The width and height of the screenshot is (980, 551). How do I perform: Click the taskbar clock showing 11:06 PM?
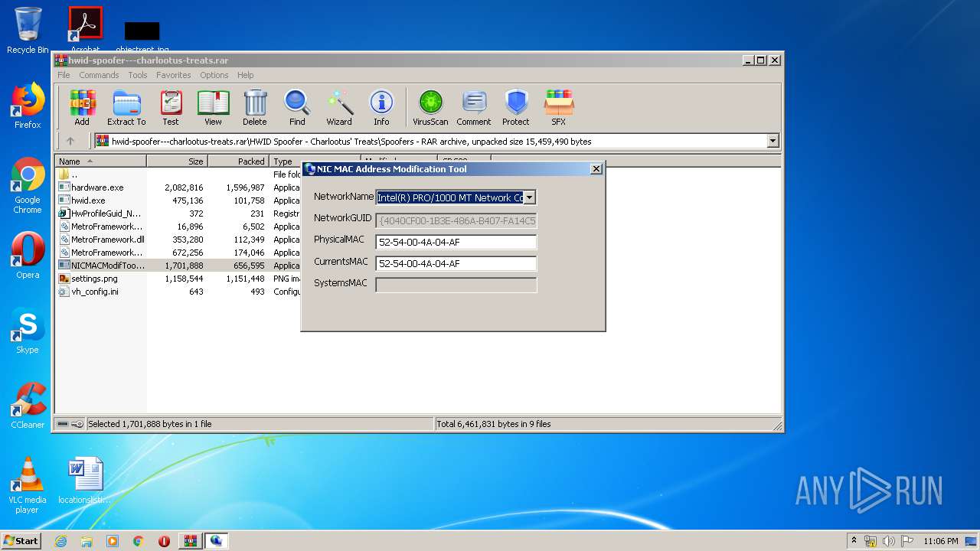tap(940, 541)
